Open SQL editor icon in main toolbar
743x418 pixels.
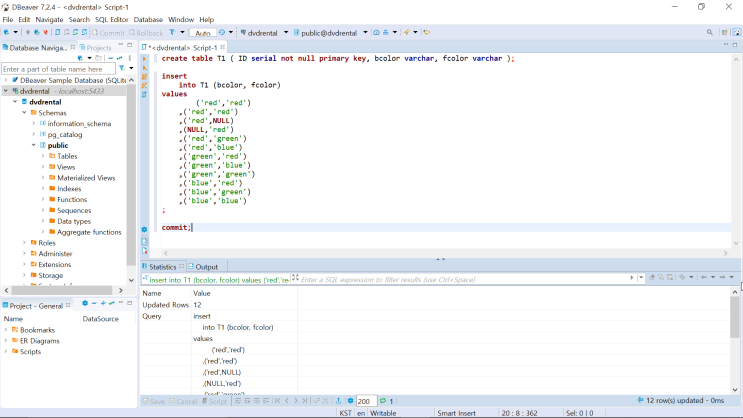pyautogui.click(x=57, y=33)
